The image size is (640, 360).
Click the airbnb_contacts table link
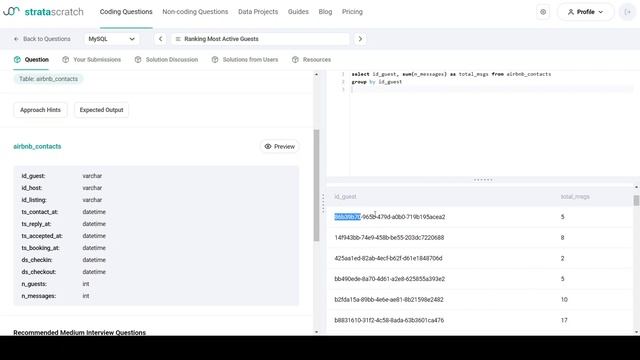click(37, 147)
